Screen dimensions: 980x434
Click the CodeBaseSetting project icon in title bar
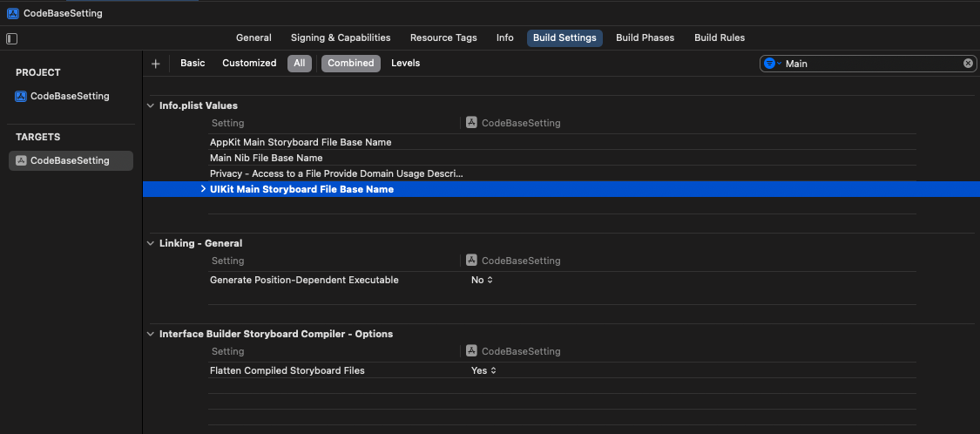[x=12, y=13]
